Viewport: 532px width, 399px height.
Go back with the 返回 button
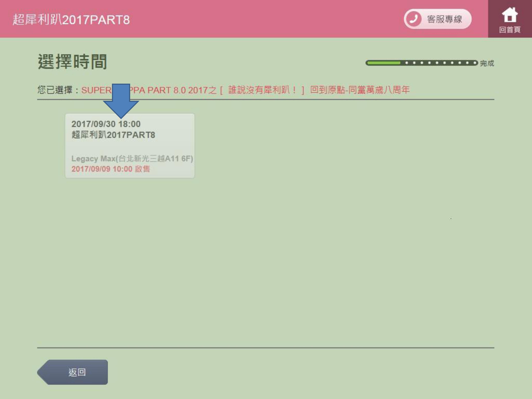[72, 372]
